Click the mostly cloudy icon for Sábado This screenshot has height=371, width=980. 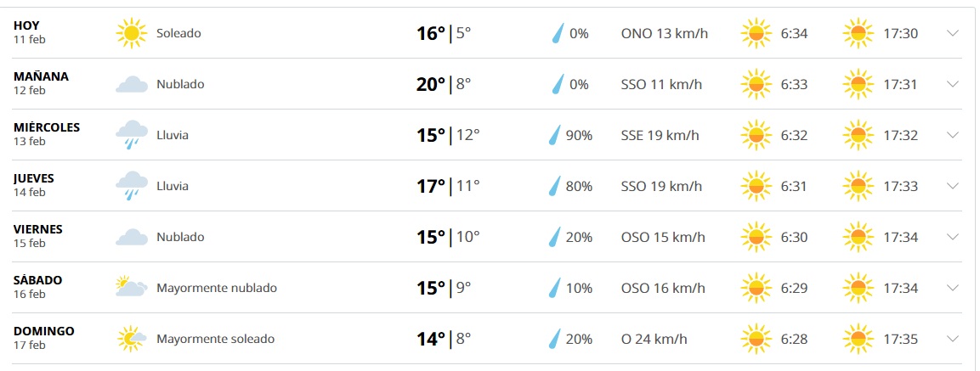(131, 287)
